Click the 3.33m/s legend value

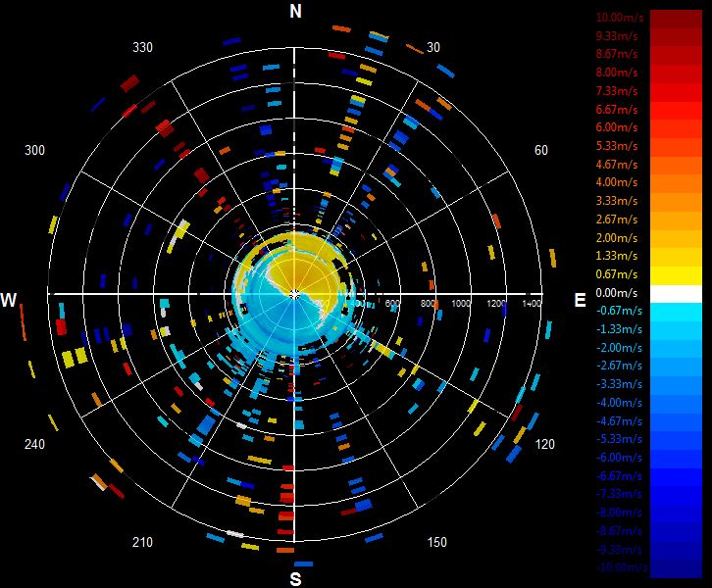pyautogui.click(x=617, y=201)
